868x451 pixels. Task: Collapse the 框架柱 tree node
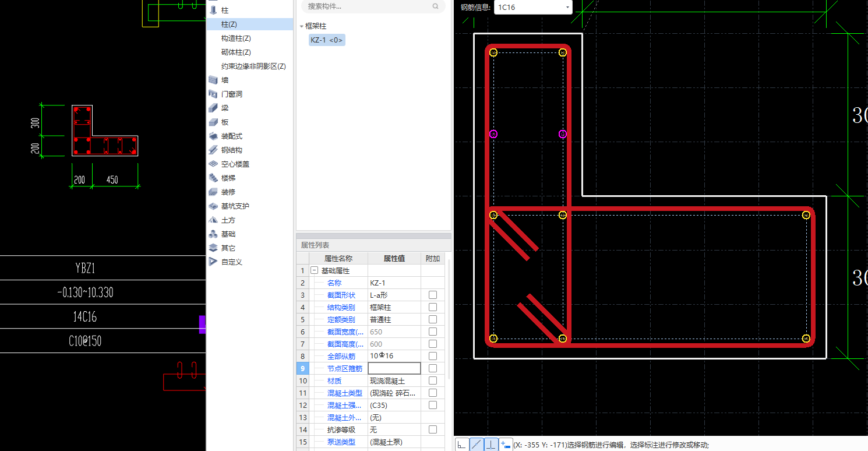point(302,26)
